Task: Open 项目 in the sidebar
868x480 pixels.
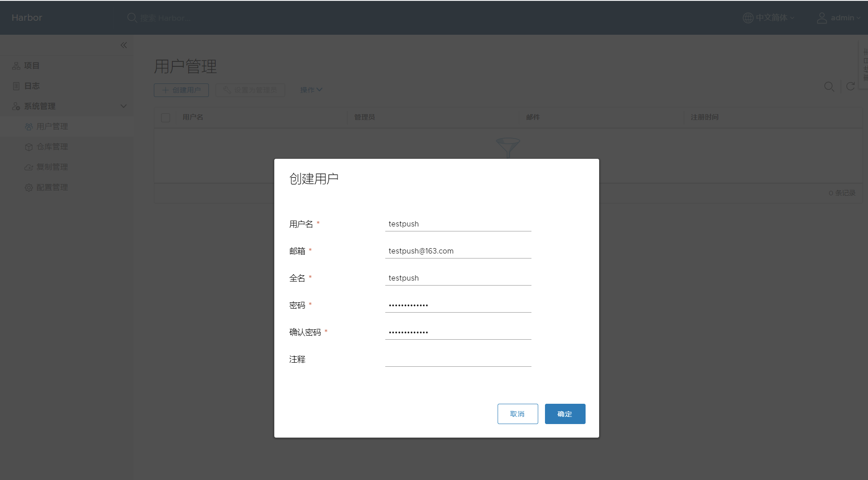Action: [32, 65]
